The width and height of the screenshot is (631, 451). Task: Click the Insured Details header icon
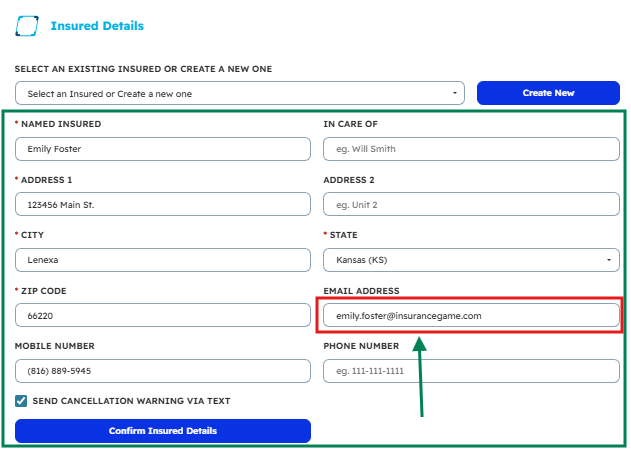tap(27, 26)
